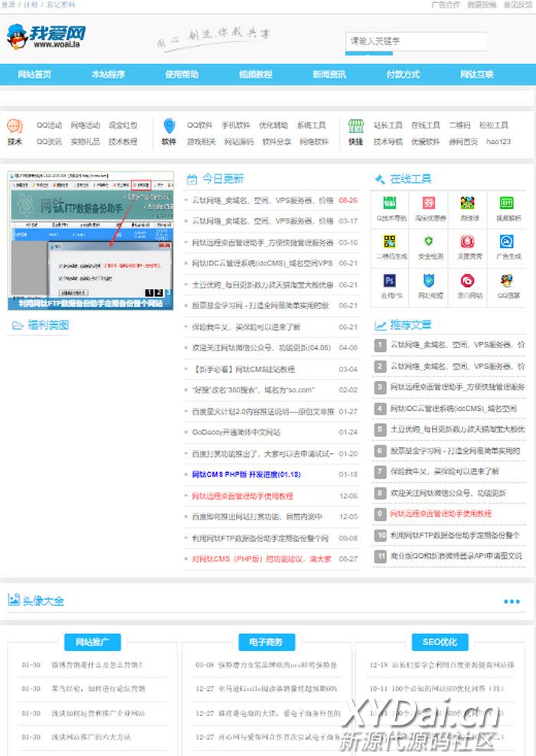Select the 付款方式 navigation item
The height and width of the screenshot is (756, 536).
click(403, 75)
